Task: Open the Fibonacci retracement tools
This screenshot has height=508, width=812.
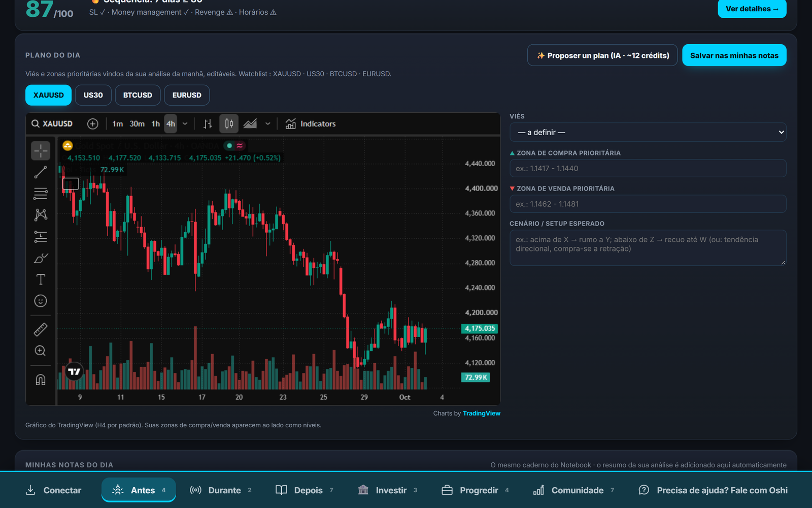Action: 41,194
